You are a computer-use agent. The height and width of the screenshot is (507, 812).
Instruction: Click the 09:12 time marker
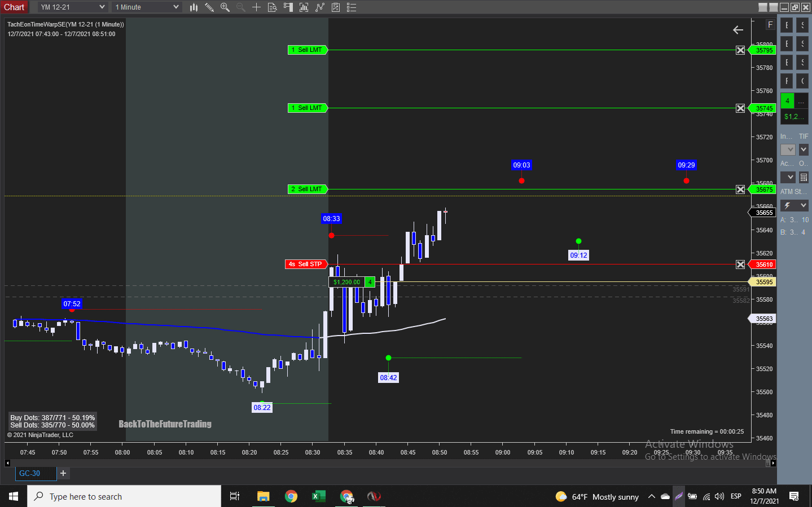(x=578, y=255)
